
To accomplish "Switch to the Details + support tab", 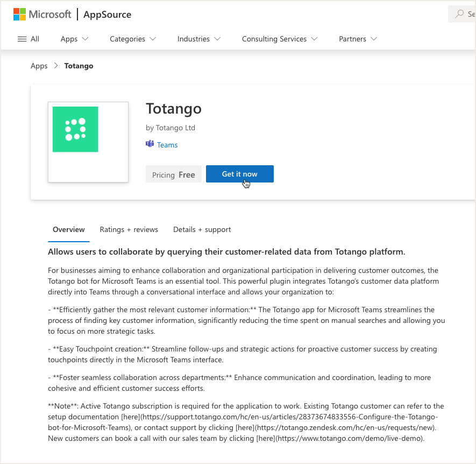I will 202,229.
